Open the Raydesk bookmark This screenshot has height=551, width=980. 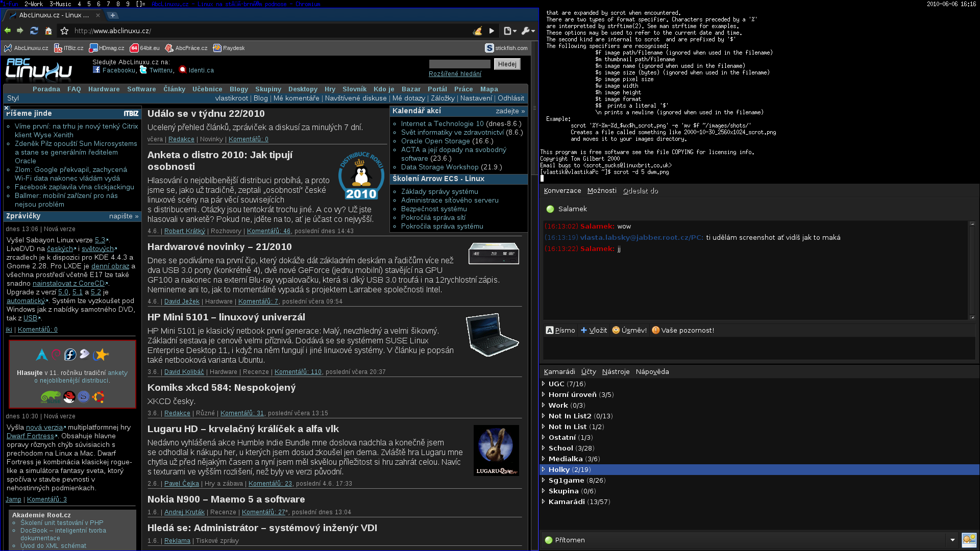229,48
